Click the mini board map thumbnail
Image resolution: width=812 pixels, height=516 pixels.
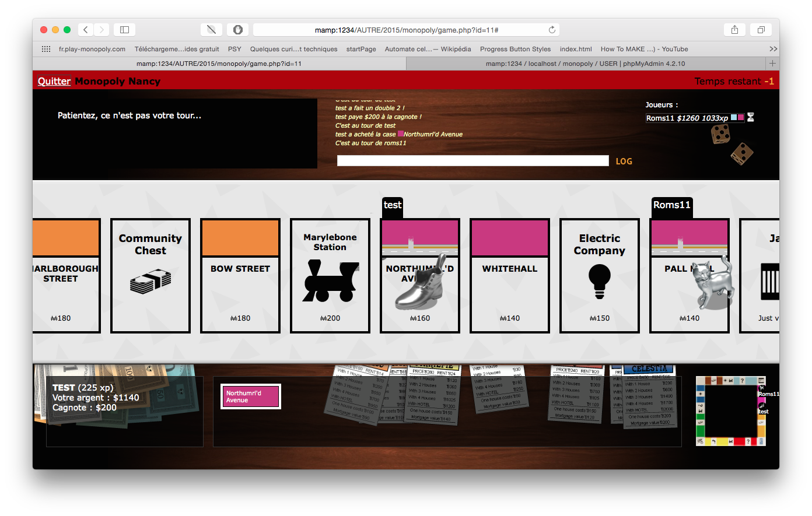pos(729,411)
